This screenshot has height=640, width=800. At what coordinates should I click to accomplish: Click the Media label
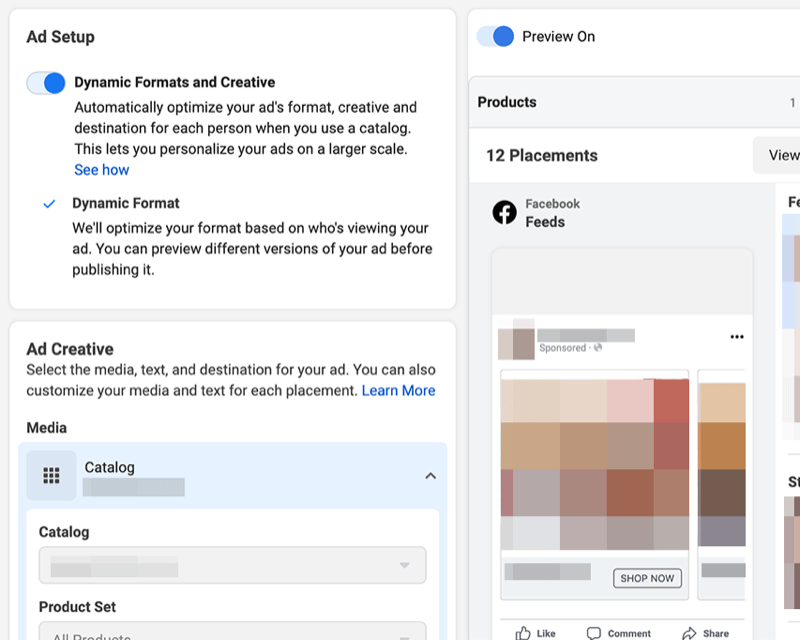(x=46, y=428)
